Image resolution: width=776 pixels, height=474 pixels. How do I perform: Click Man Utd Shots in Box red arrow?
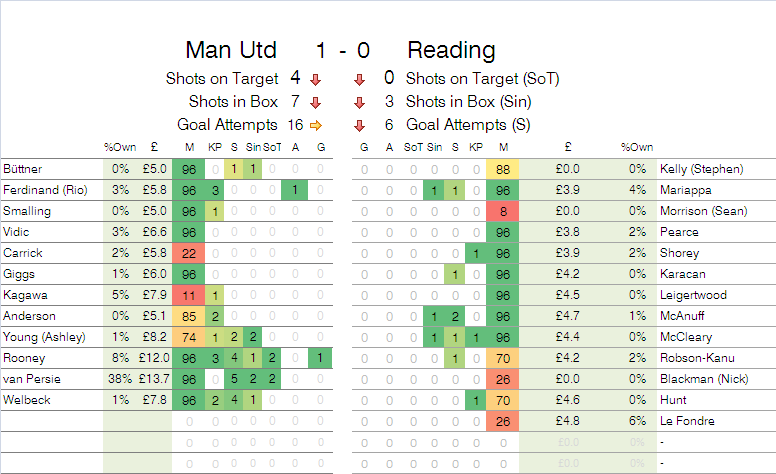pyautogui.click(x=315, y=101)
